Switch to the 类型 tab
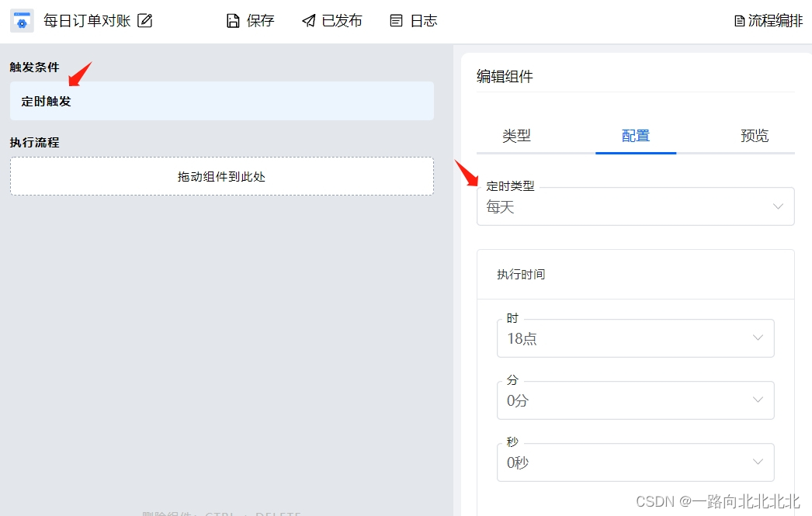 pos(517,135)
